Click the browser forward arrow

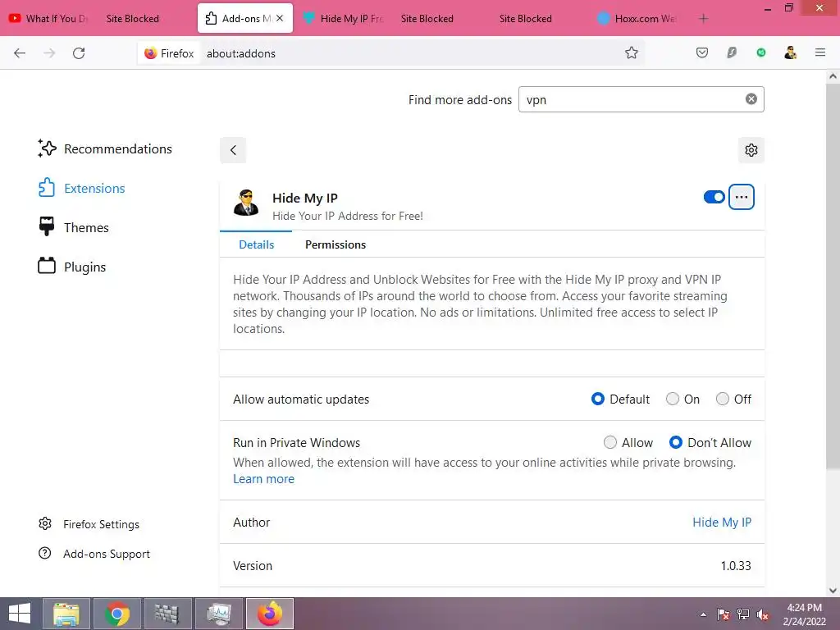coord(49,53)
